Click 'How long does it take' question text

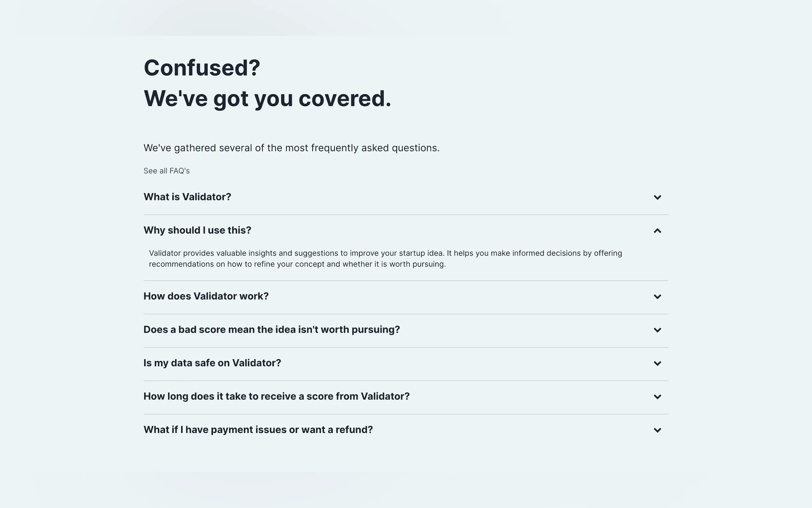pyautogui.click(x=276, y=396)
